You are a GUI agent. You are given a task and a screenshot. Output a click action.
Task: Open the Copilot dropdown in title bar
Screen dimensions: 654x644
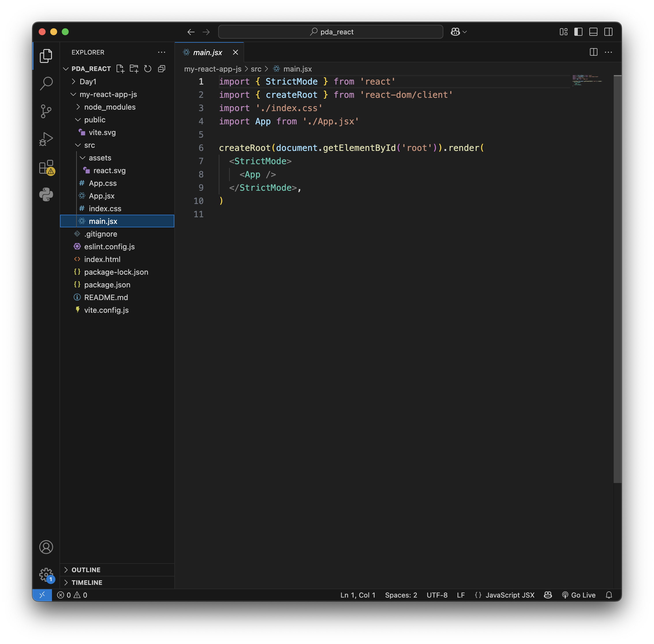point(465,32)
